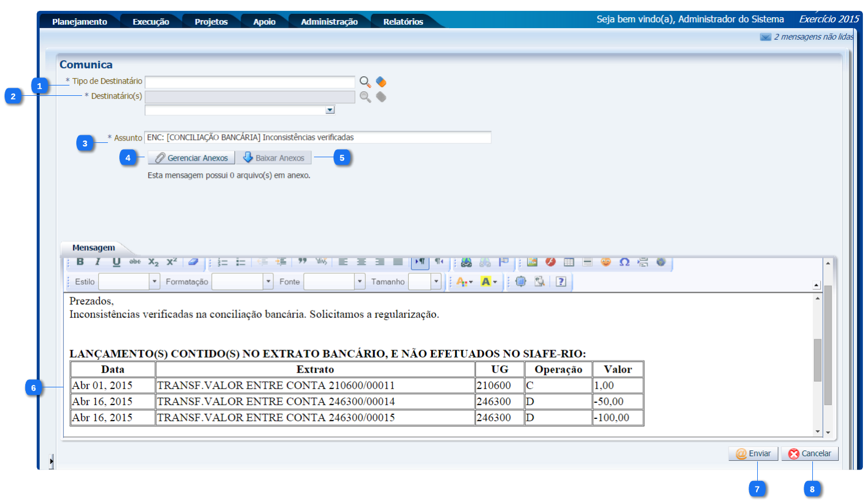The image size is (868, 501).
Task: Insert a smiley in the message
Action: click(x=606, y=262)
